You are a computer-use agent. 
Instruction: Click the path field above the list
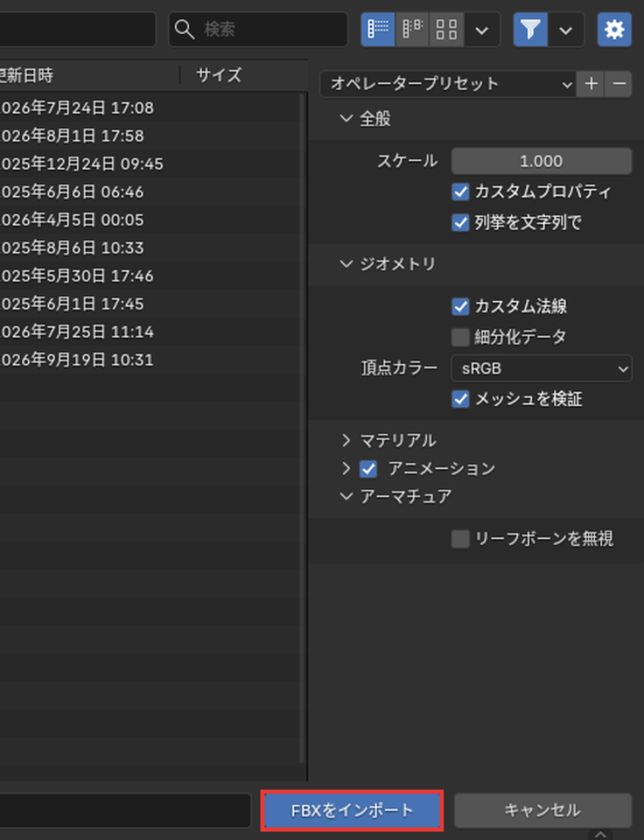pyautogui.click(x=78, y=29)
